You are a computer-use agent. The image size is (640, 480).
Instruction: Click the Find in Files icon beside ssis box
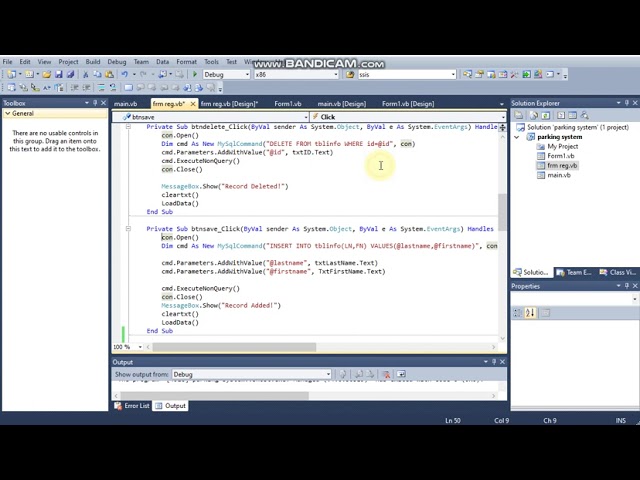point(350,75)
